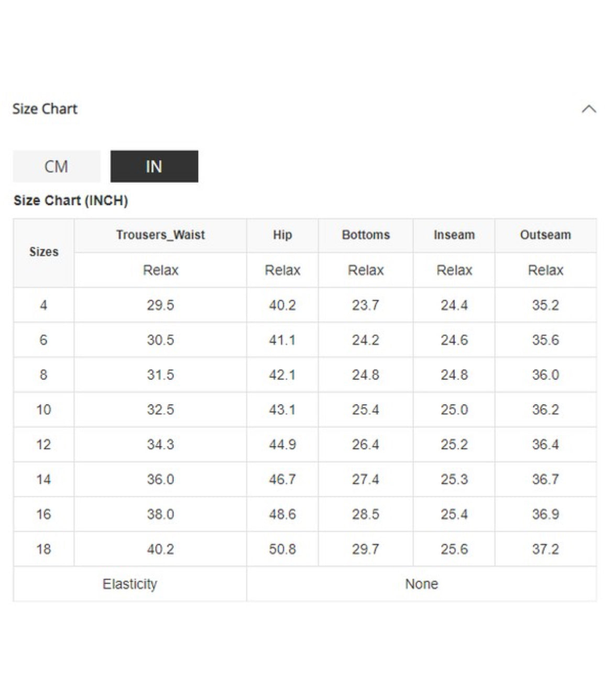Collapse the Size Chart section chevron
Viewport: 613px width, 700px height.
pyautogui.click(x=589, y=109)
